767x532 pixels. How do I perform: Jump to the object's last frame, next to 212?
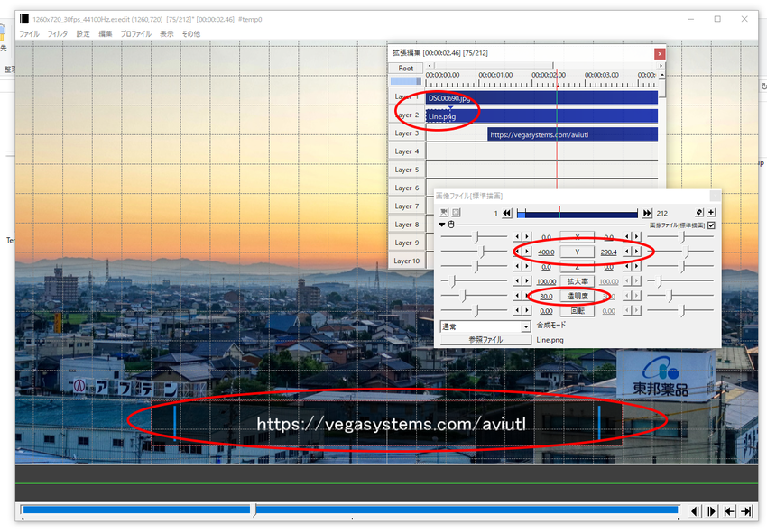(647, 213)
